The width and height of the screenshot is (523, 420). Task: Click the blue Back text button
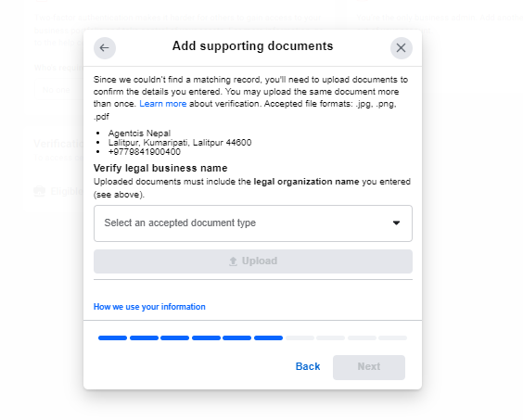click(308, 366)
